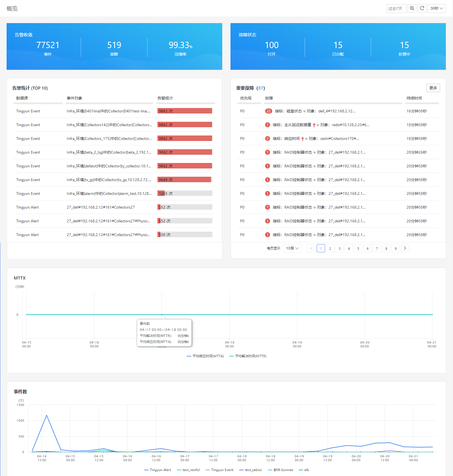Viewport: 453px width, 476px height.
Task: Select page 9 in pagination
Action: pyautogui.click(x=395, y=248)
